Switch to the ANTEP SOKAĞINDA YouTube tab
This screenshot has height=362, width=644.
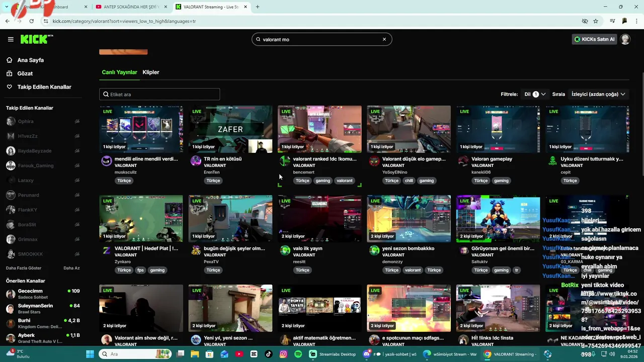pos(132,7)
